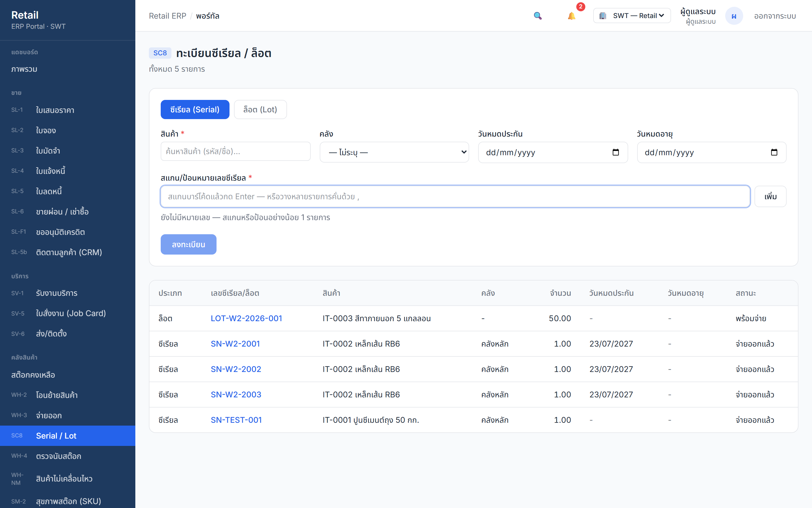Open ใบลดหนี้ menu item
Image resolution: width=812 pixels, height=508 pixels.
(x=67, y=191)
